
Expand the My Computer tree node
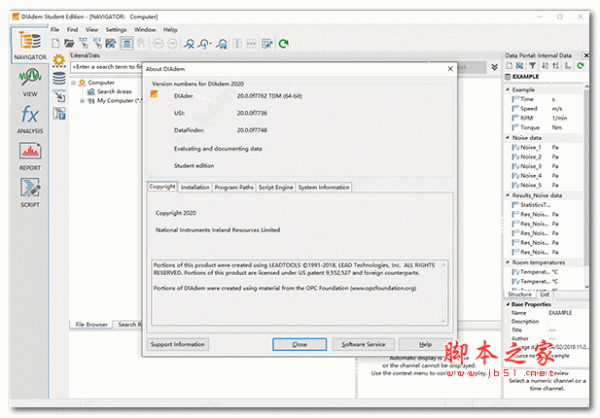click(82, 101)
